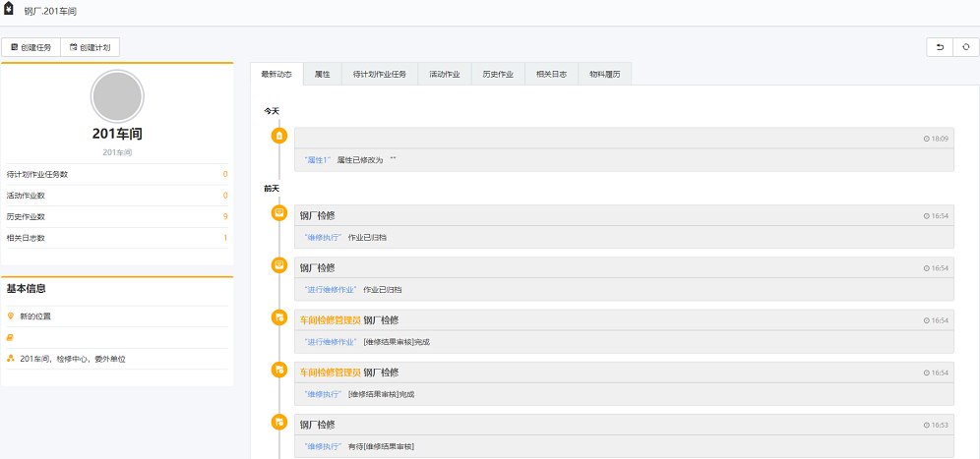Open the "属性1" link in today's entry
This screenshot has height=459, width=980.
tap(318, 159)
